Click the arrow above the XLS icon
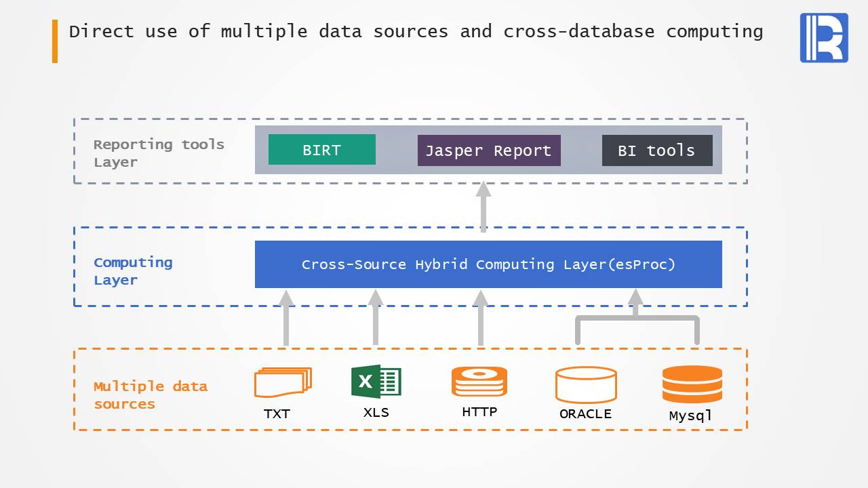The width and height of the screenshot is (868, 488). tap(376, 318)
